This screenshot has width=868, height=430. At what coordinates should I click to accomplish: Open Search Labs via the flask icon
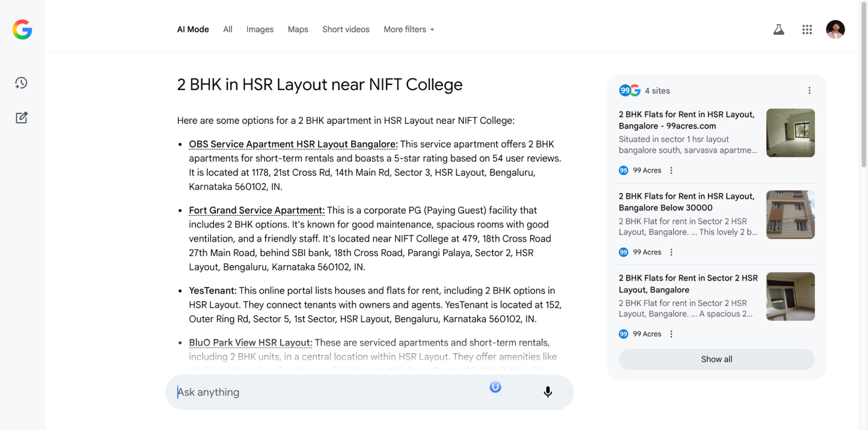779,29
